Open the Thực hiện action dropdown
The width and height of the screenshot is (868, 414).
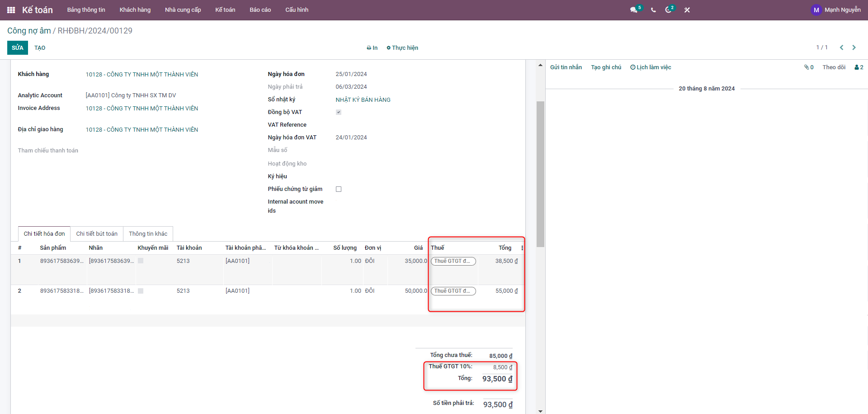pos(402,48)
